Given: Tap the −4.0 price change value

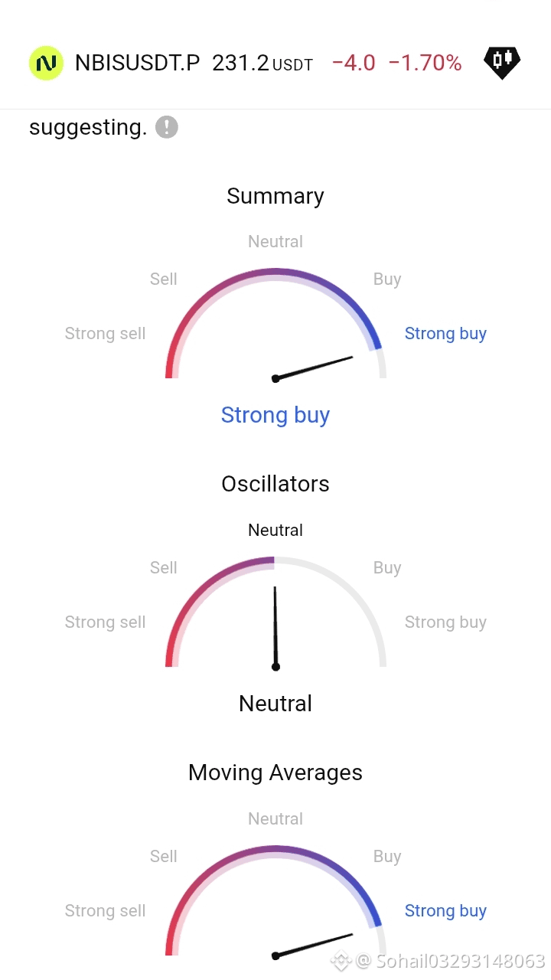Looking at the screenshot, I should coord(354,63).
